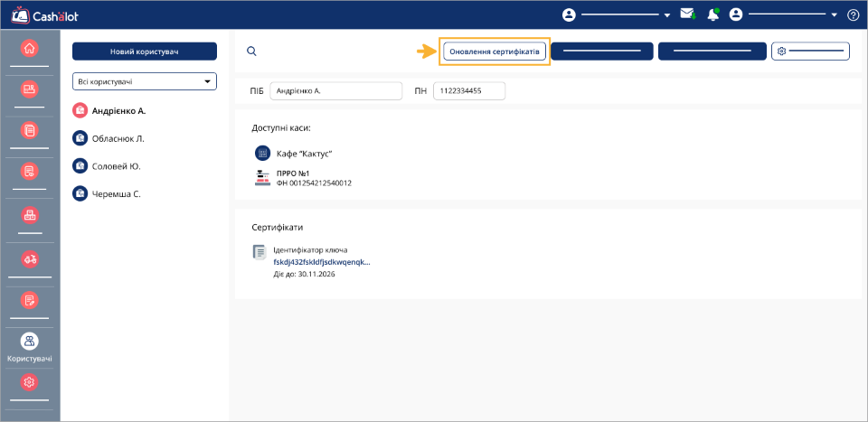Open the Всі користувачі filter dropdown
The image size is (868, 422).
[x=145, y=81]
